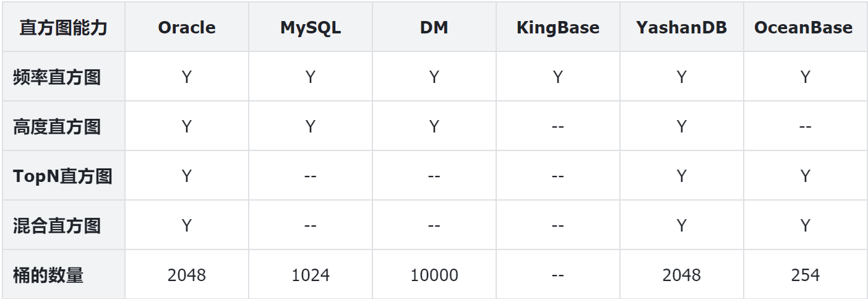868x299 pixels.
Task: Select the YashanDB column header
Action: pyautogui.click(x=681, y=28)
